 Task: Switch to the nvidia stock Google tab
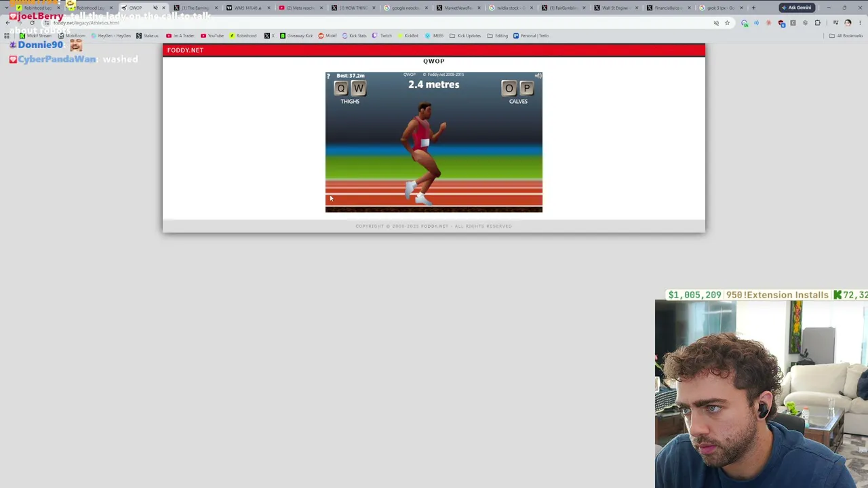click(x=512, y=8)
